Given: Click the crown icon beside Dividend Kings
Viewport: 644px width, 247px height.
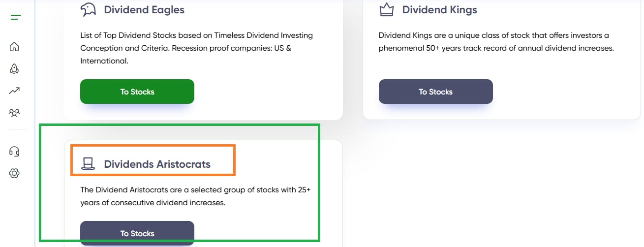Looking at the screenshot, I should click(386, 10).
